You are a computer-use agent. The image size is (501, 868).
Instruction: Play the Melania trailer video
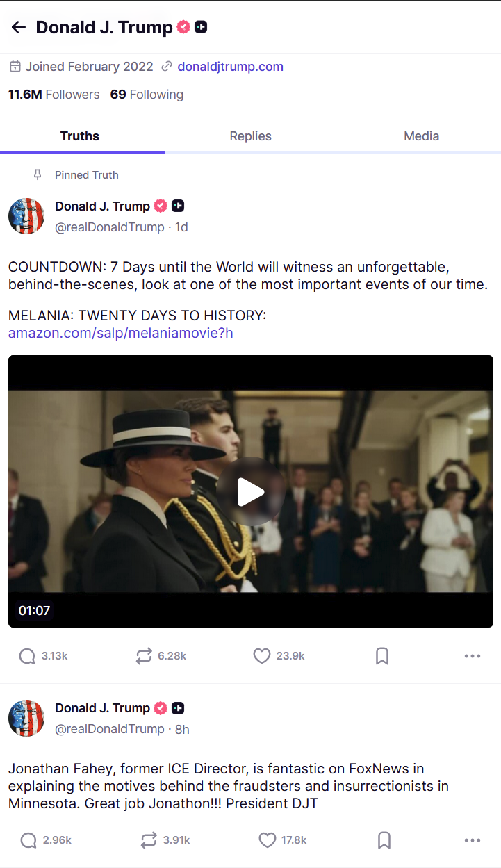[250, 492]
